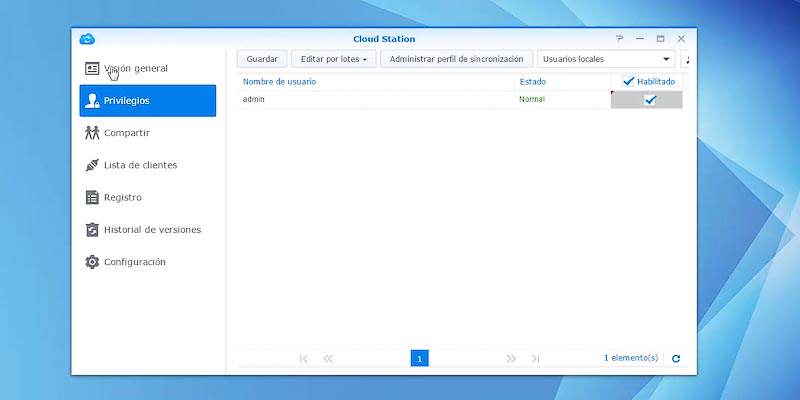Open Historial de versiones section
The image size is (800, 400).
click(147, 230)
